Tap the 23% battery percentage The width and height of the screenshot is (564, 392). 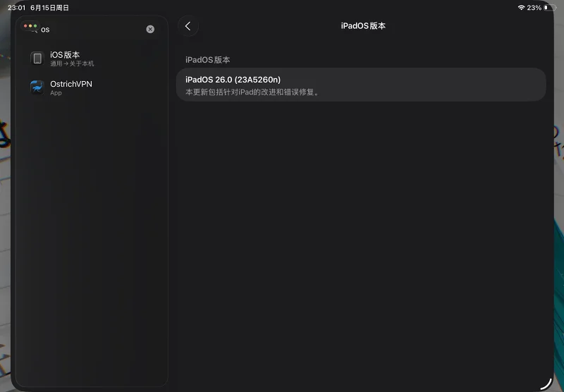tap(534, 8)
